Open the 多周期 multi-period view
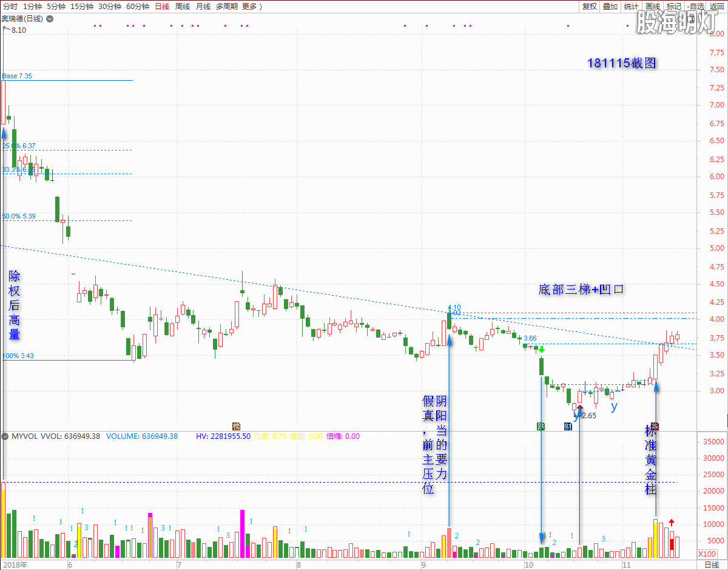This screenshot has height=570, width=728. (227, 7)
